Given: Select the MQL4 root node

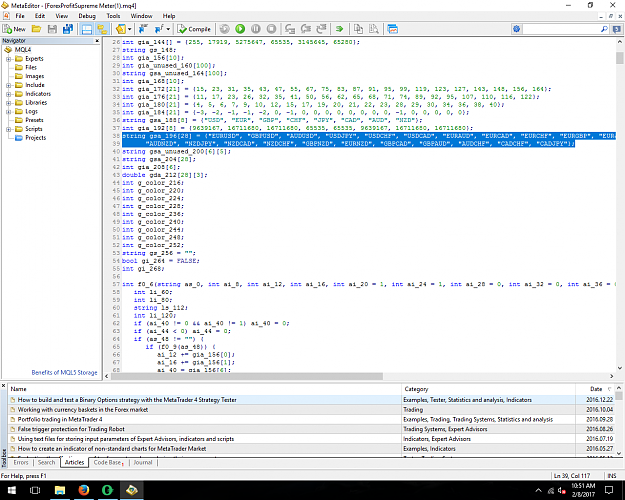Looking at the screenshot, I should point(23,49).
